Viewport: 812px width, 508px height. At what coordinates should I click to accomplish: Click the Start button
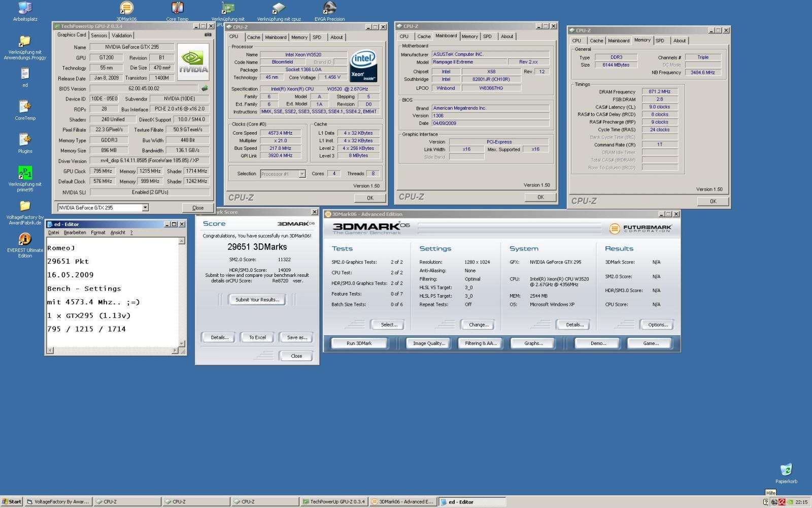(12, 501)
